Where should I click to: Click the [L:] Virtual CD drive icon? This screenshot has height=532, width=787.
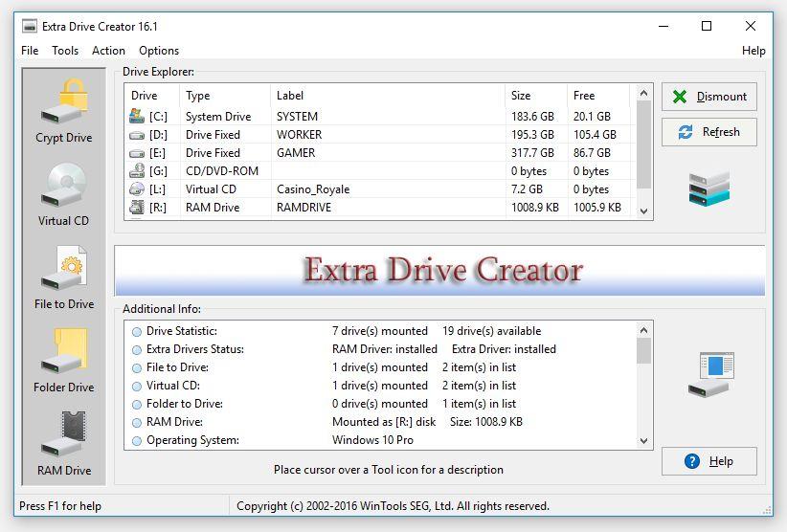tap(137, 189)
